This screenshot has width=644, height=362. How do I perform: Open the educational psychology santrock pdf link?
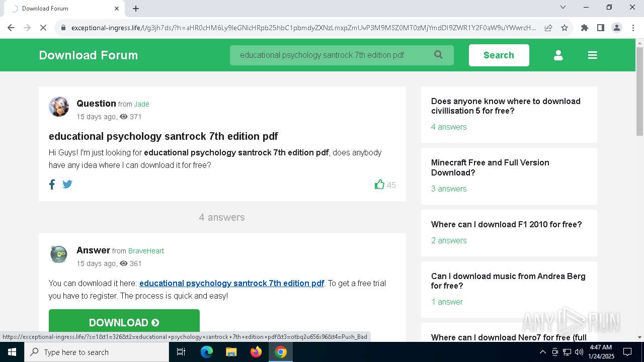[231, 283]
